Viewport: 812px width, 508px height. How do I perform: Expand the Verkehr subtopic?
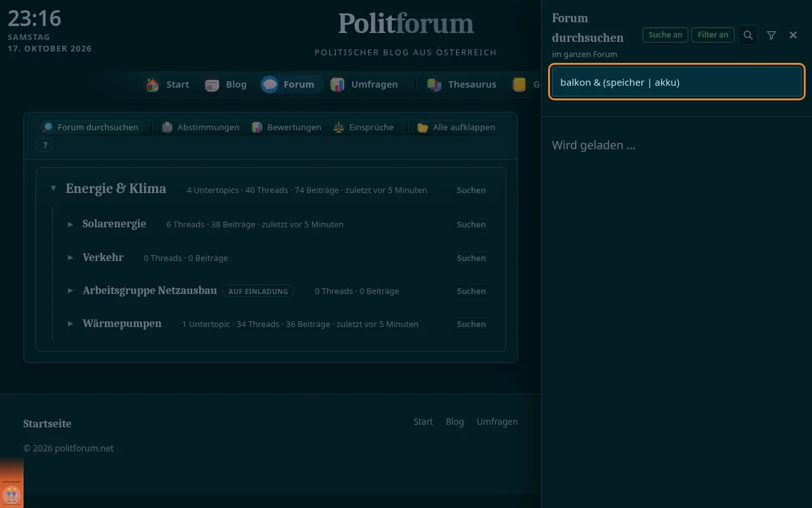[x=70, y=258]
